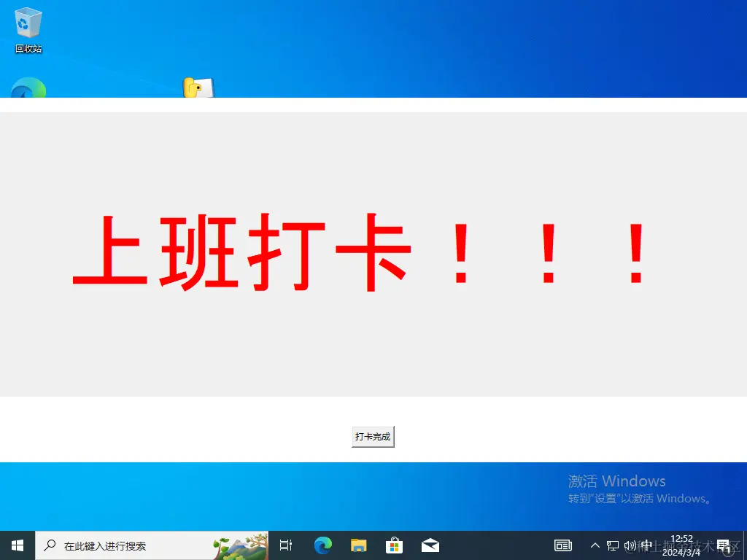Open the notification action center icon
Viewport: 747px width, 560px height.
pos(723,545)
